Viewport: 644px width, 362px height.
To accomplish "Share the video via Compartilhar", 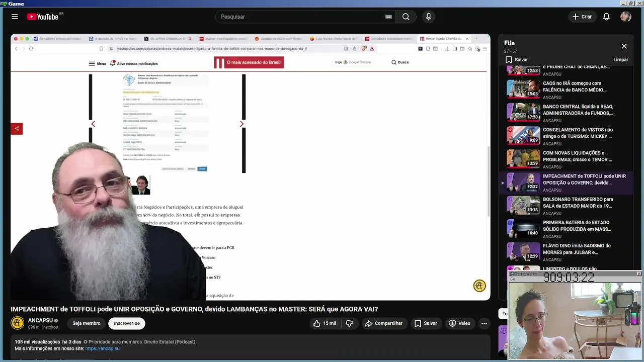I will pyautogui.click(x=384, y=323).
